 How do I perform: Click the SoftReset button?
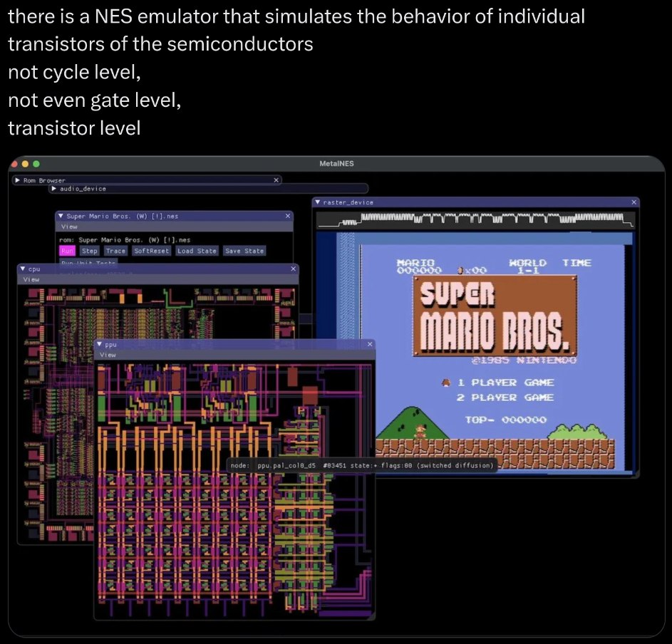(x=151, y=251)
